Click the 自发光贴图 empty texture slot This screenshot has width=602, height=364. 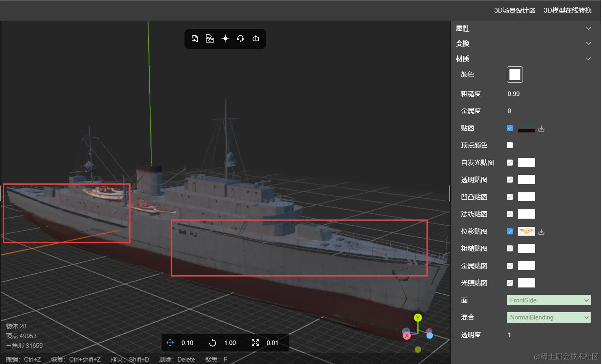[x=527, y=163]
